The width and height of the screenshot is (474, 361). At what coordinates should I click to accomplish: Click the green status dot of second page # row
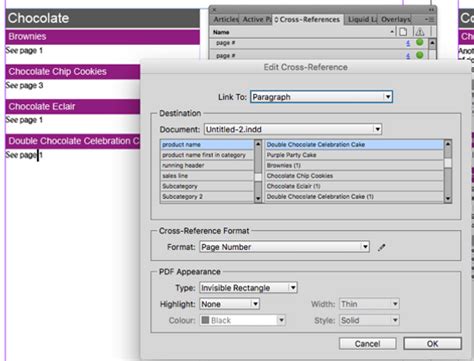(420, 55)
